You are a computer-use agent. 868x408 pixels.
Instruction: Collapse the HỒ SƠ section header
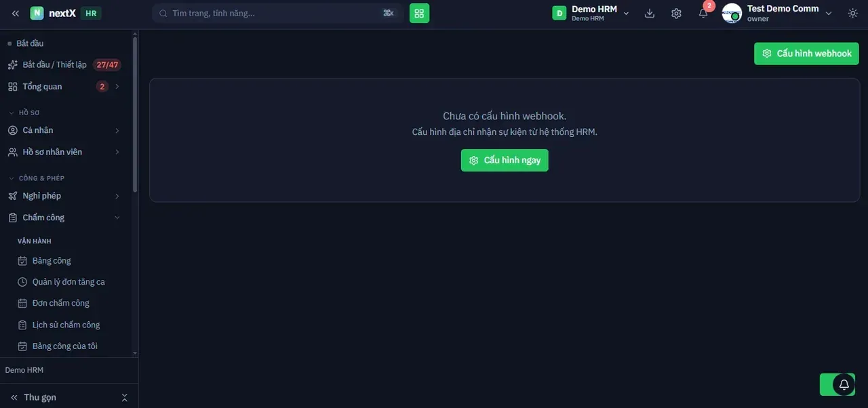[x=29, y=113]
